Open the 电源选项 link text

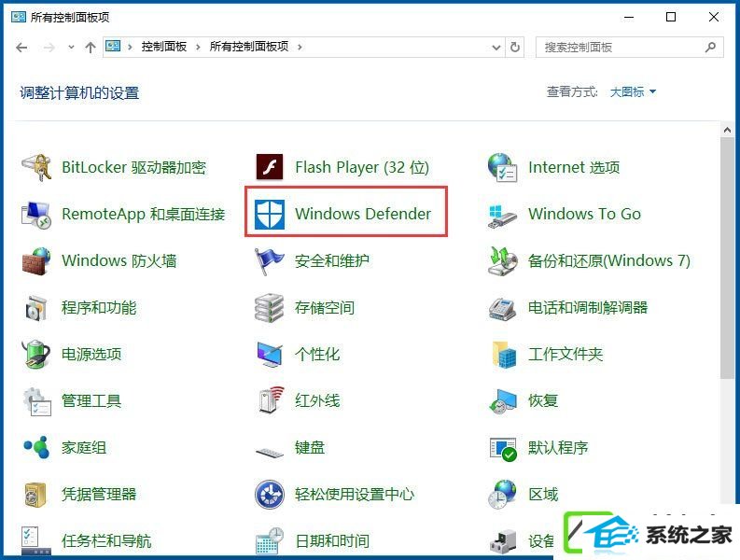pos(91,354)
